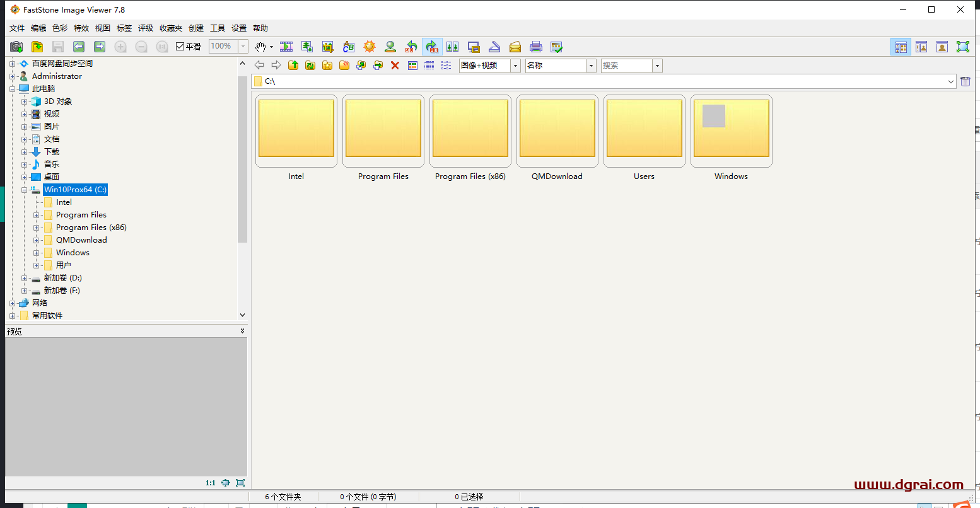Viewport: 980px width, 508px height.
Task: Click move to folder icon
Action: (x=378, y=66)
